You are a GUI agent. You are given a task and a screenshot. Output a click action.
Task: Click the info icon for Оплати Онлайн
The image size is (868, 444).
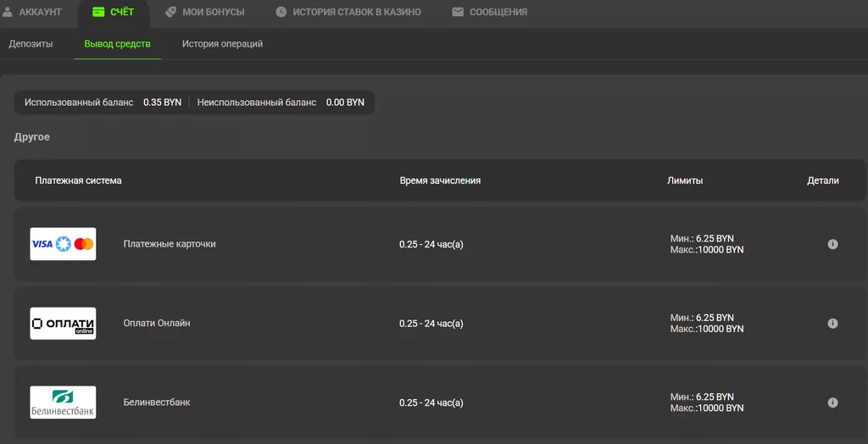[x=832, y=324]
